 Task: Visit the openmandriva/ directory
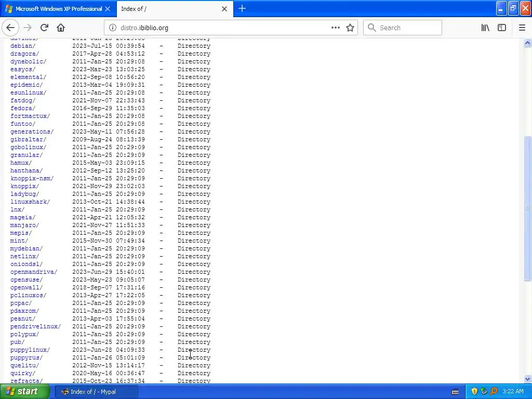coord(34,272)
